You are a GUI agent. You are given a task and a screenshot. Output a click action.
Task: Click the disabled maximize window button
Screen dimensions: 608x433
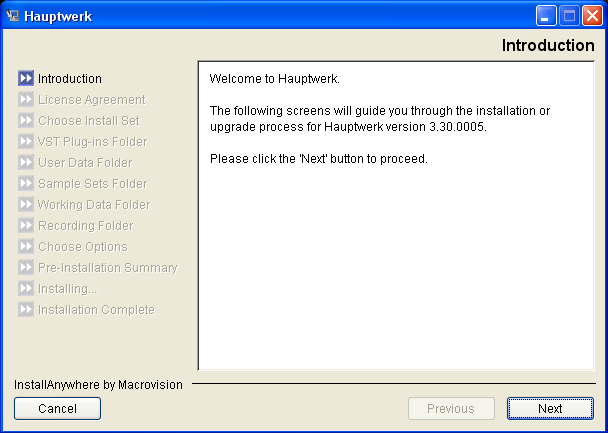[569, 16]
